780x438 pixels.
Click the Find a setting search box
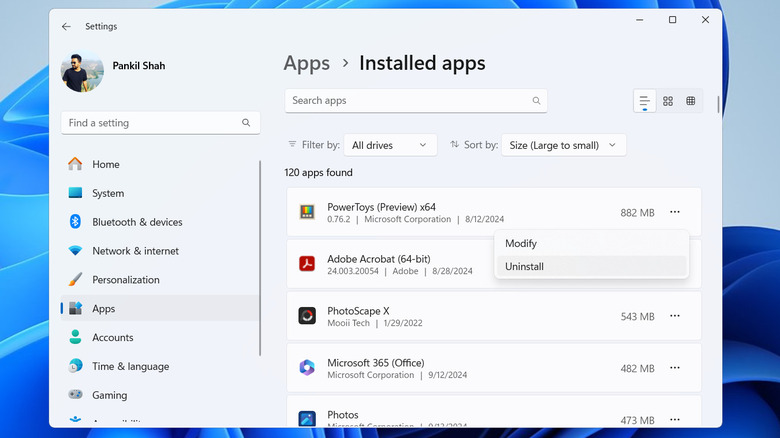coord(150,123)
